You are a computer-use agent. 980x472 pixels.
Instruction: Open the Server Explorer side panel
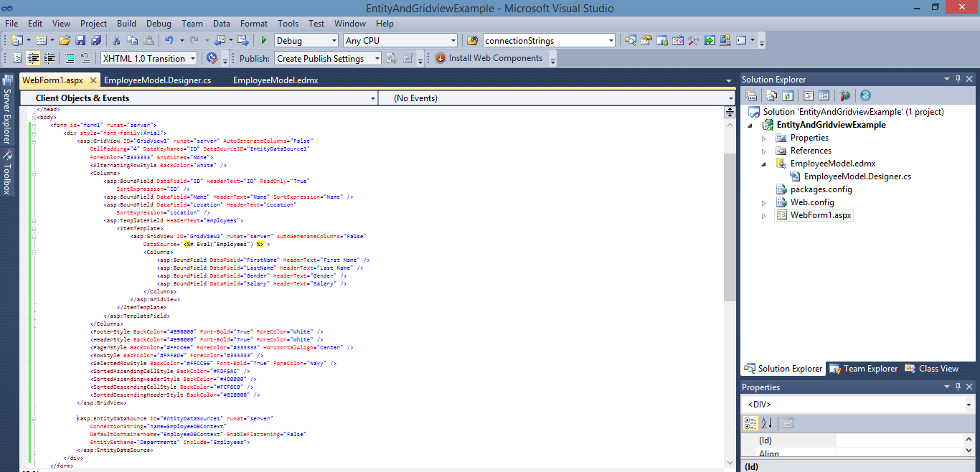(x=7, y=109)
